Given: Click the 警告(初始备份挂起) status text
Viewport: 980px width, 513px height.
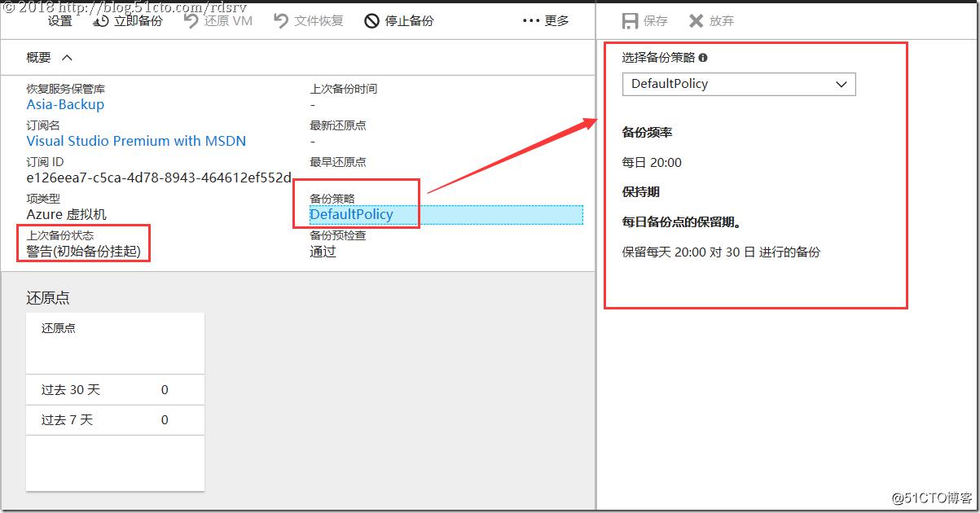Looking at the screenshot, I should tap(83, 252).
